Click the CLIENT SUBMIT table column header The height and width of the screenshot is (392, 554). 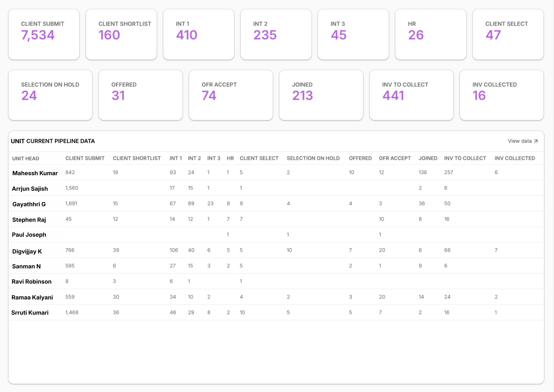85,158
